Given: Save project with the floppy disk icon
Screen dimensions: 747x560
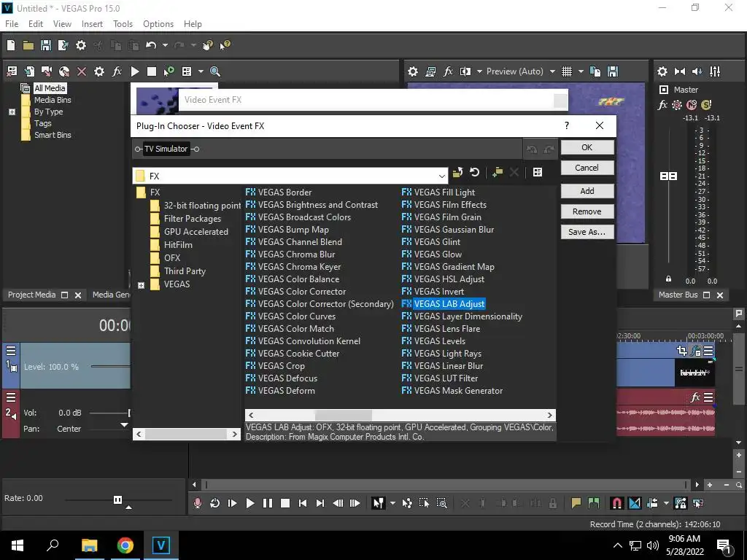Looking at the screenshot, I should point(46,45).
